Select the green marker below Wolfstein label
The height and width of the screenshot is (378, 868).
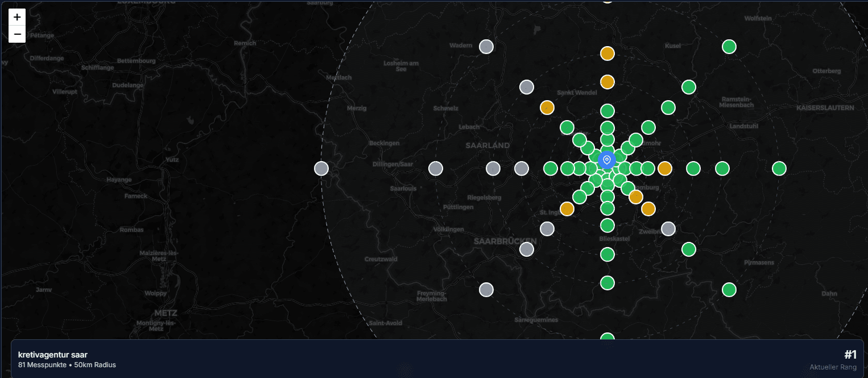(729, 47)
